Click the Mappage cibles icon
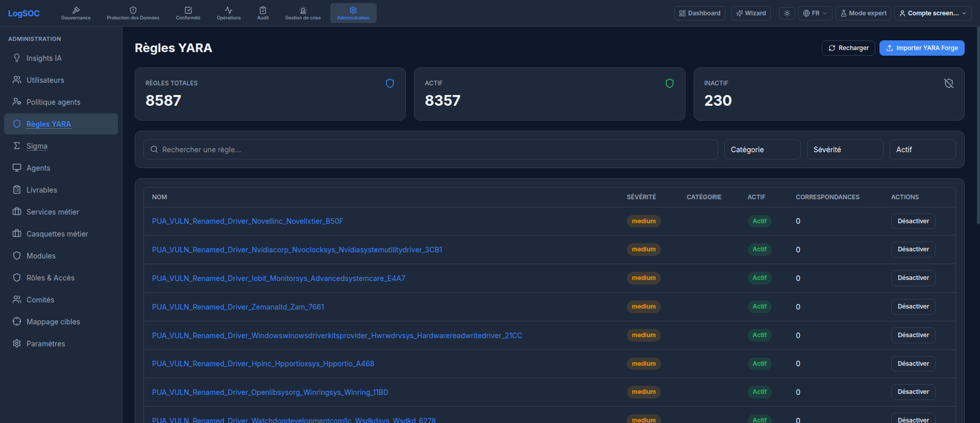The height and width of the screenshot is (423, 980). click(x=17, y=321)
